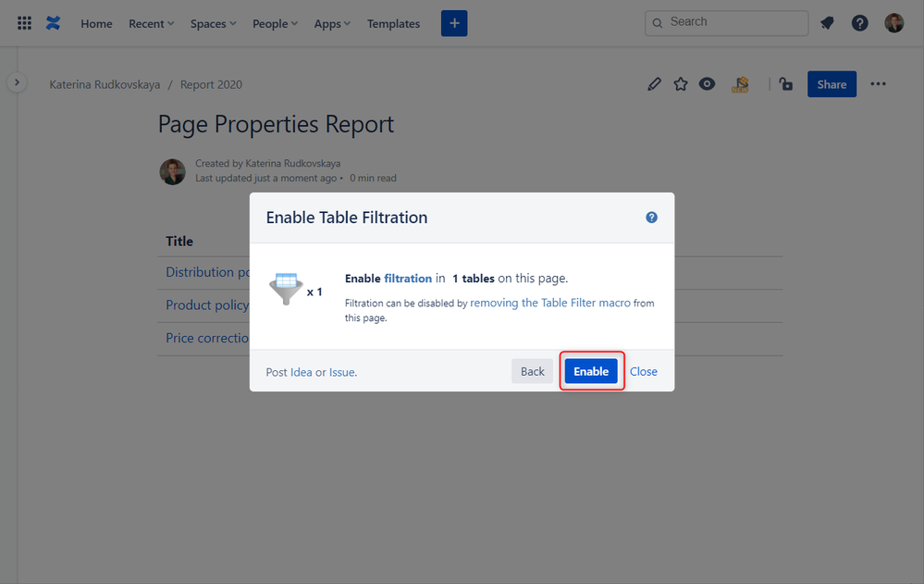Expand the sidebar with chevron arrow
The width and height of the screenshot is (924, 584).
17,82
